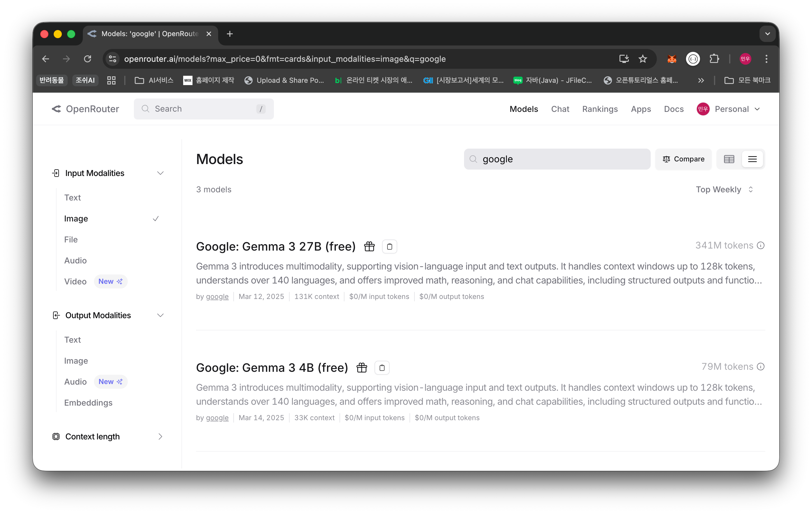Enable the Image output modality filter

[x=76, y=361]
